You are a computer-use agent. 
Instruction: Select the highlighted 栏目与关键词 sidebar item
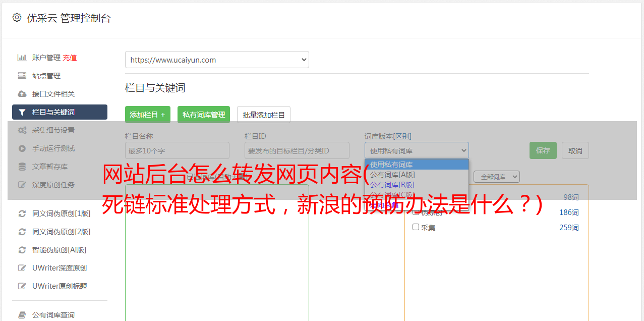60,112
